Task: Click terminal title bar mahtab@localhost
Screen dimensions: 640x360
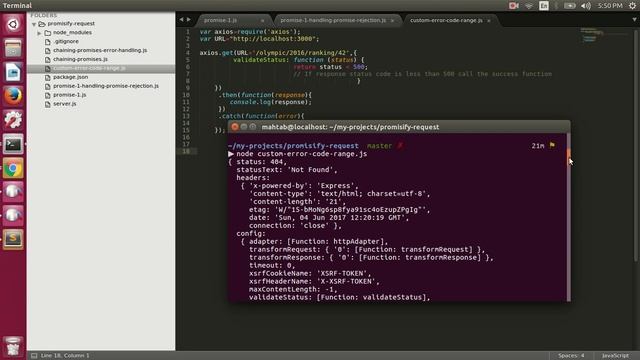Action: [x=350, y=127]
